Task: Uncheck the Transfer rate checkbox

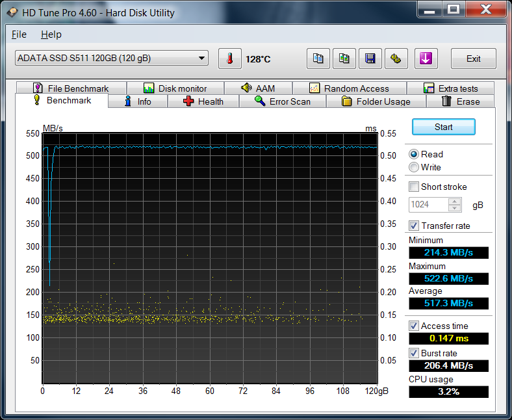Action: pyautogui.click(x=414, y=226)
